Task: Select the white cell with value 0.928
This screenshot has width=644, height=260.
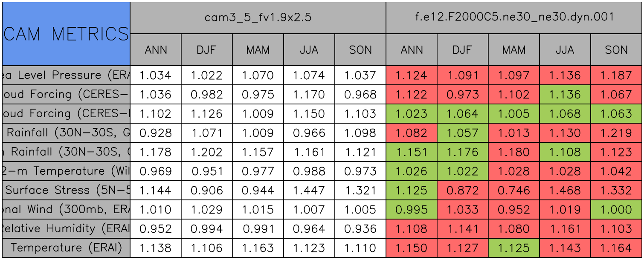Action: pos(155,133)
